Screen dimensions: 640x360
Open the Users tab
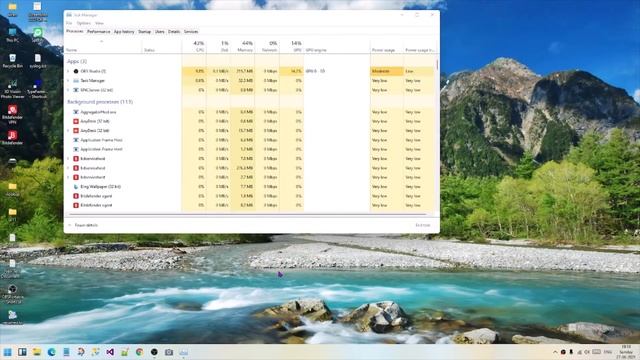point(160,31)
